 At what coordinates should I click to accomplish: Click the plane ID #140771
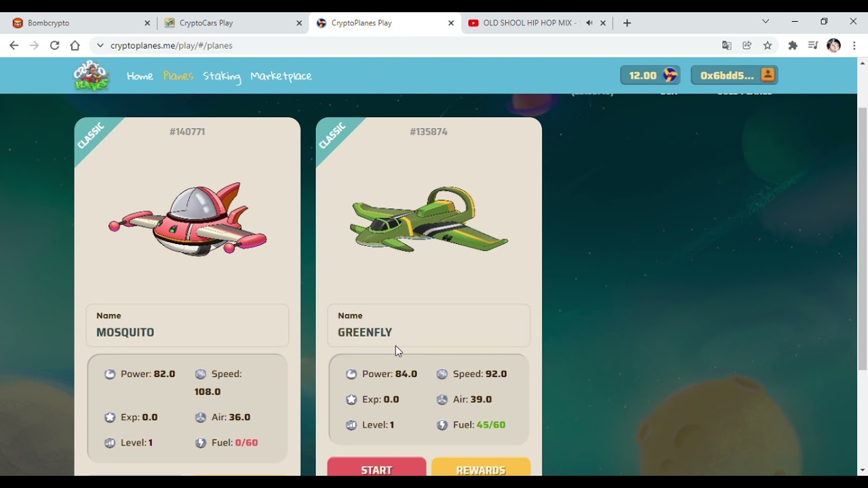[x=187, y=131]
